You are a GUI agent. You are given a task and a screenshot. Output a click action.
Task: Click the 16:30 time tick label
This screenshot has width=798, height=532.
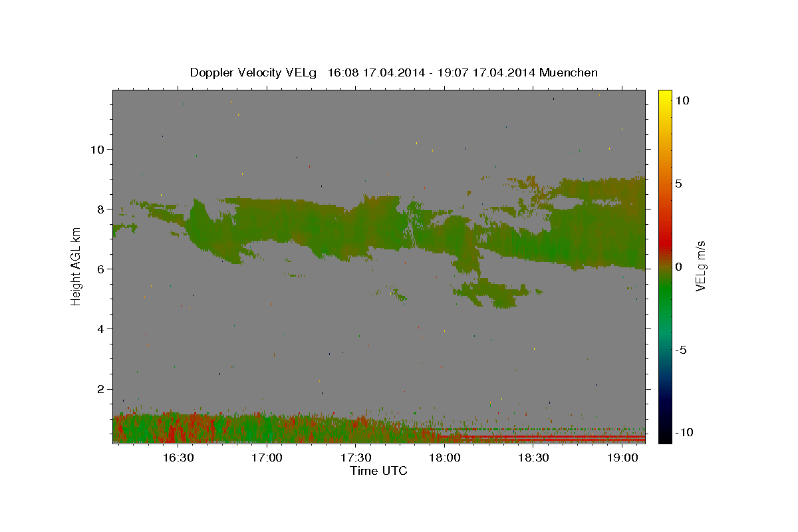[178, 458]
